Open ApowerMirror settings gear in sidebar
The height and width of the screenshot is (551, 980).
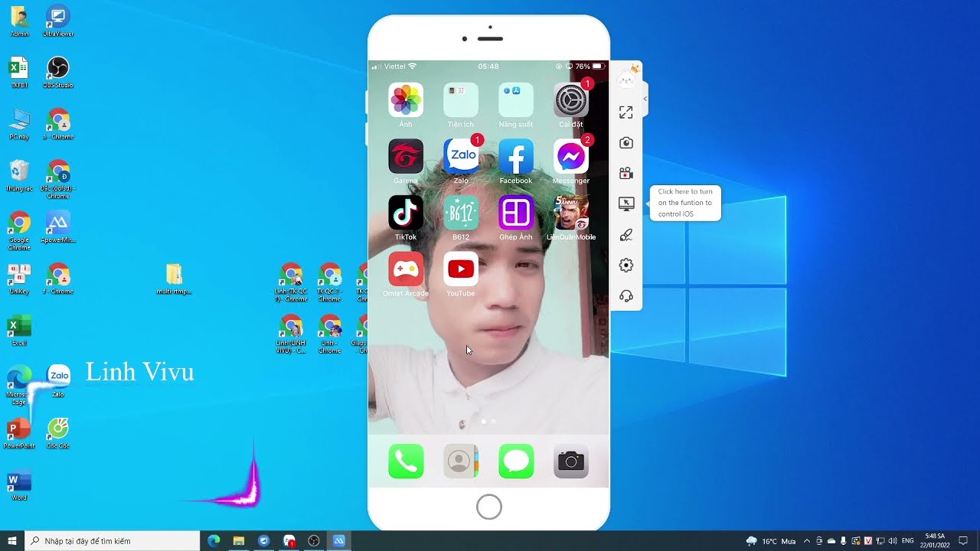coord(626,266)
